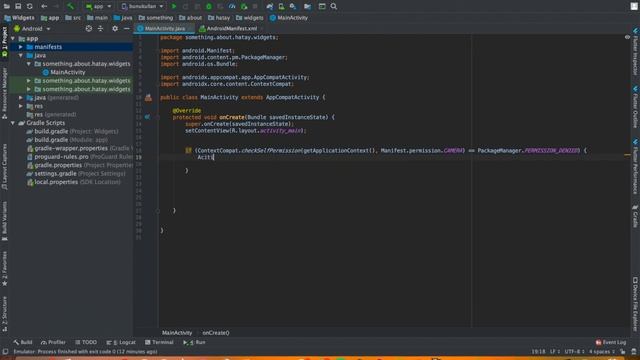Hide the Project panel with minus icon
The height and width of the screenshot is (360, 640).
[x=127, y=29]
